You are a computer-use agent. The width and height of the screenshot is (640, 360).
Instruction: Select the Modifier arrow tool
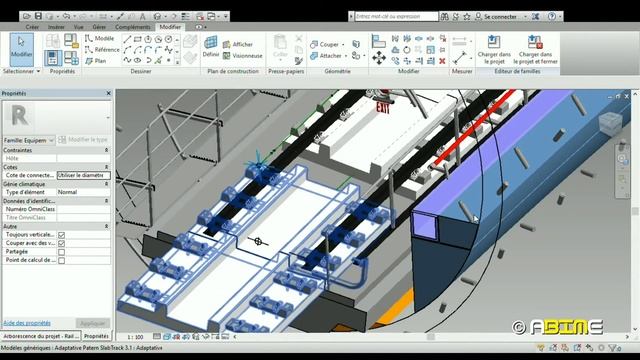pyautogui.click(x=21, y=49)
